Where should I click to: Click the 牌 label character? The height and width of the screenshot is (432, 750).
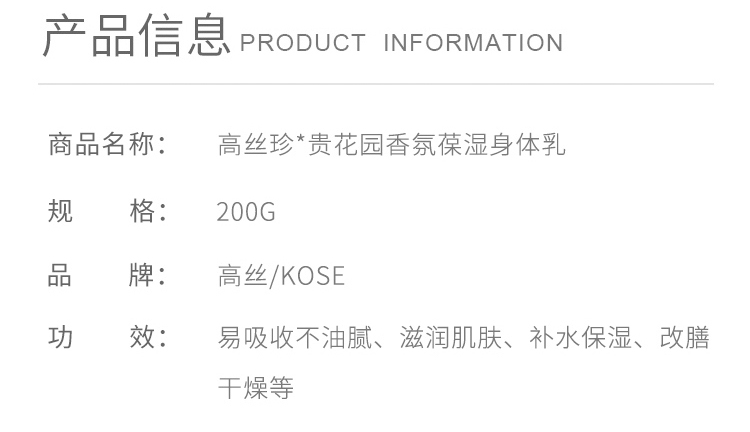click(x=142, y=276)
